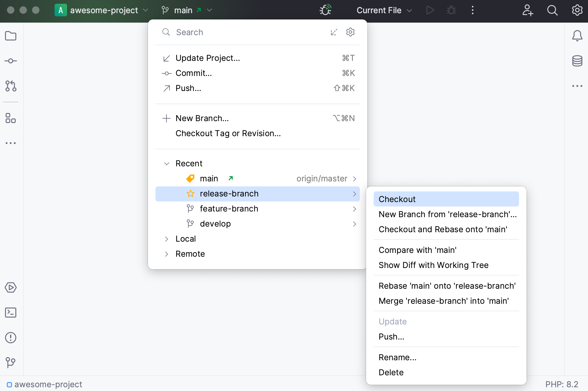
Task: Open the Commit tool window
Action: click(x=11, y=61)
